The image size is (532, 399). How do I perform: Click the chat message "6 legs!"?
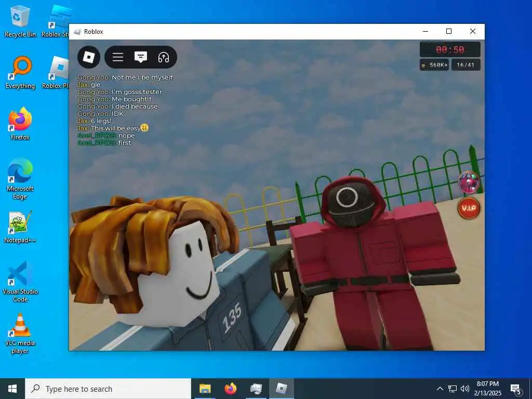[x=95, y=121]
